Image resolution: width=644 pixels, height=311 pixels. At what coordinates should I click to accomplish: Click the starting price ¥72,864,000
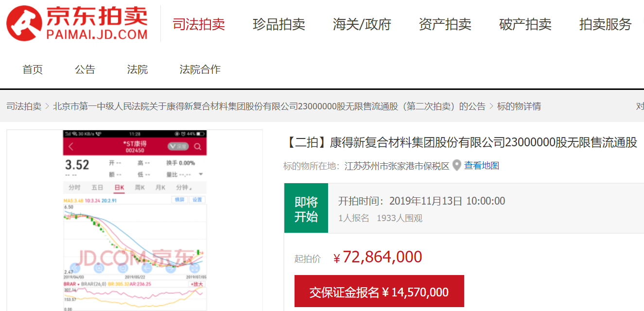pyautogui.click(x=378, y=257)
